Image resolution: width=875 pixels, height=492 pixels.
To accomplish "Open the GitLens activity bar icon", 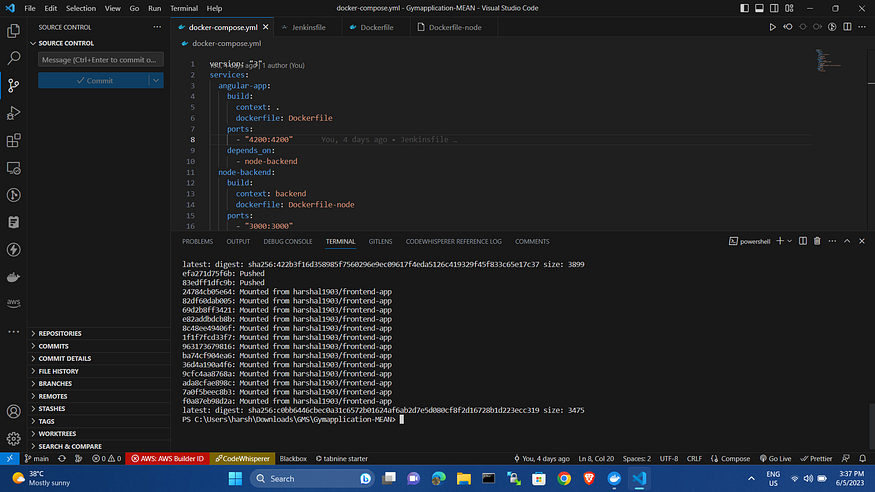I will (13, 195).
